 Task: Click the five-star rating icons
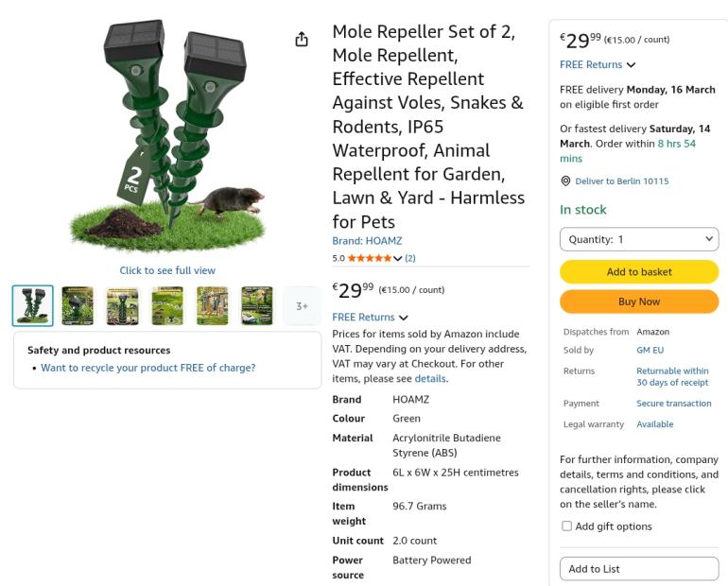tap(369, 258)
